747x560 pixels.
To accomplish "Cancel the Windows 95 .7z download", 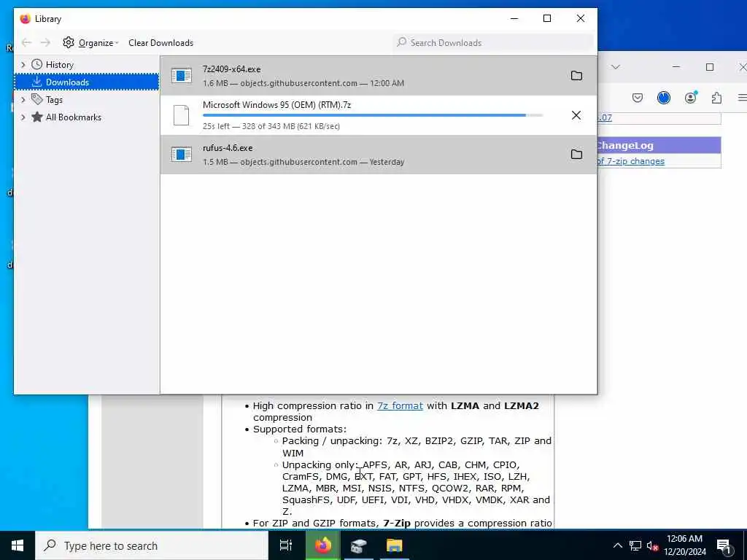I will 576,115.
